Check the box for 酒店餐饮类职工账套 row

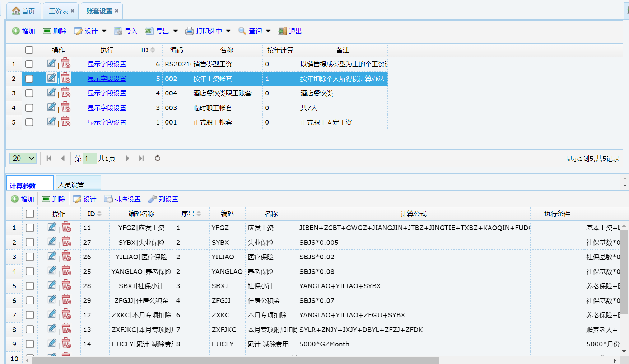point(29,93)
